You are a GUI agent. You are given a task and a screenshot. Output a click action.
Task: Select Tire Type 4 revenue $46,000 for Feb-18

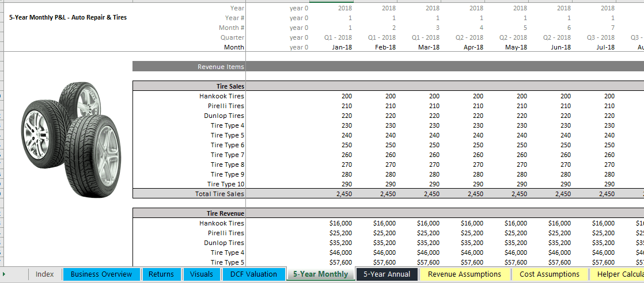pos(384,253)
